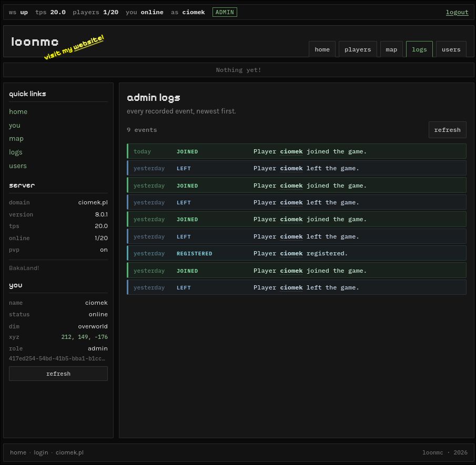The width and height of the screenshot is (476, 465).
Task: Select the logs tab in the header navigation
Action: pos(419,49)
